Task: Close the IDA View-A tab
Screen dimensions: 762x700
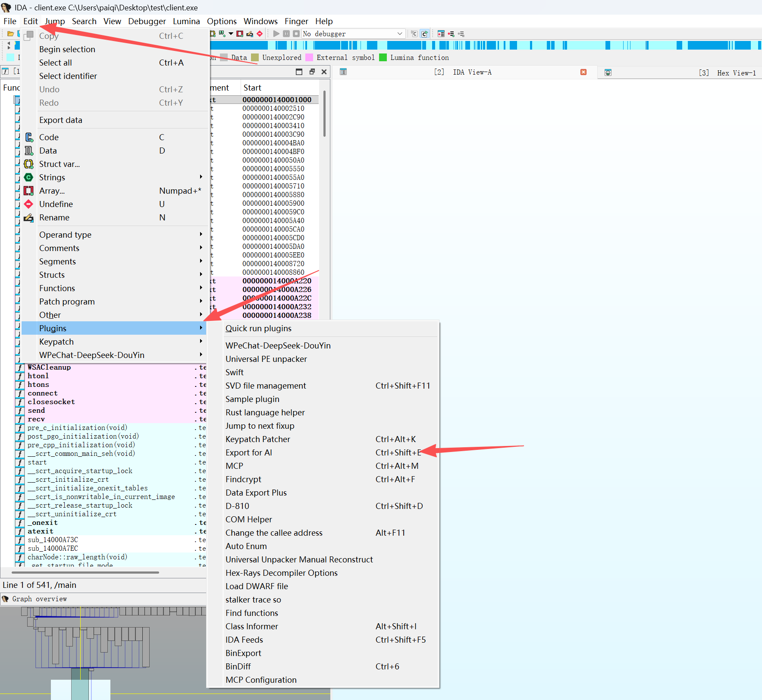Action: click(583, 72)
